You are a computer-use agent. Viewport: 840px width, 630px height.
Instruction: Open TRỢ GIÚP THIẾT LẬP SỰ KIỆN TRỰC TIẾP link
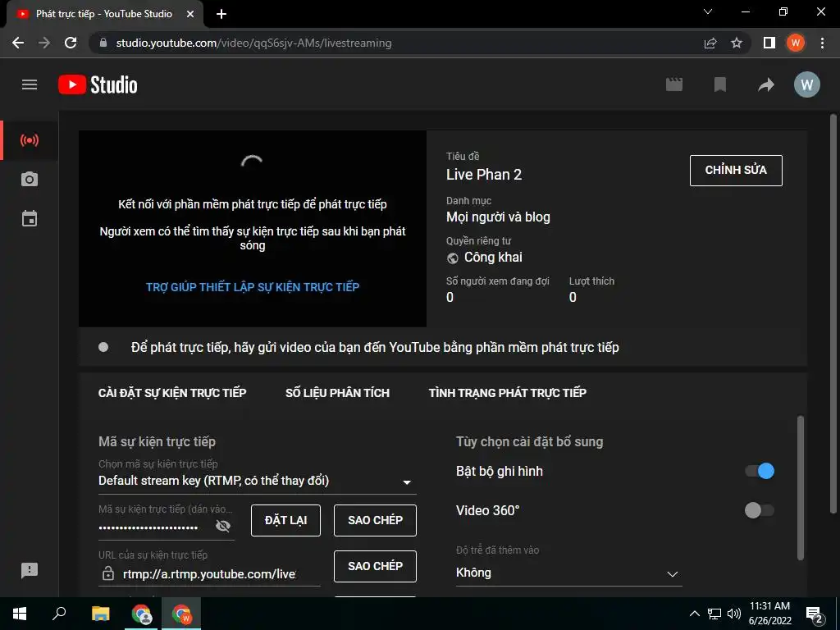click(253, 287)
